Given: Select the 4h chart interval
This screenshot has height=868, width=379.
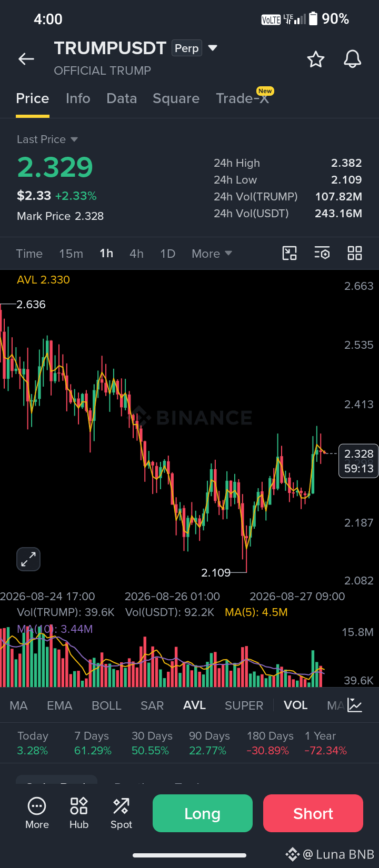Looking at the screenshot, I should point(136,254).
